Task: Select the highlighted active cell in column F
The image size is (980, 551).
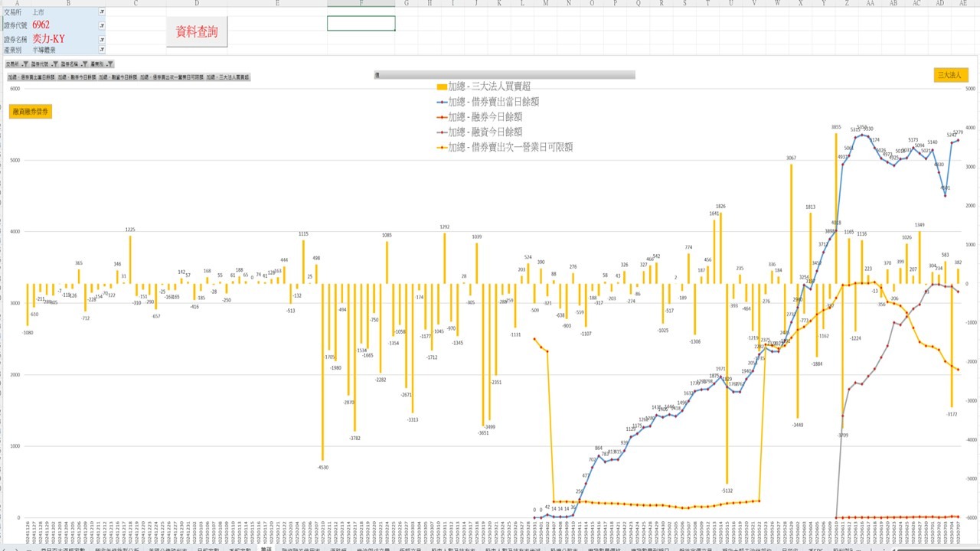Action: coord(361,24)
